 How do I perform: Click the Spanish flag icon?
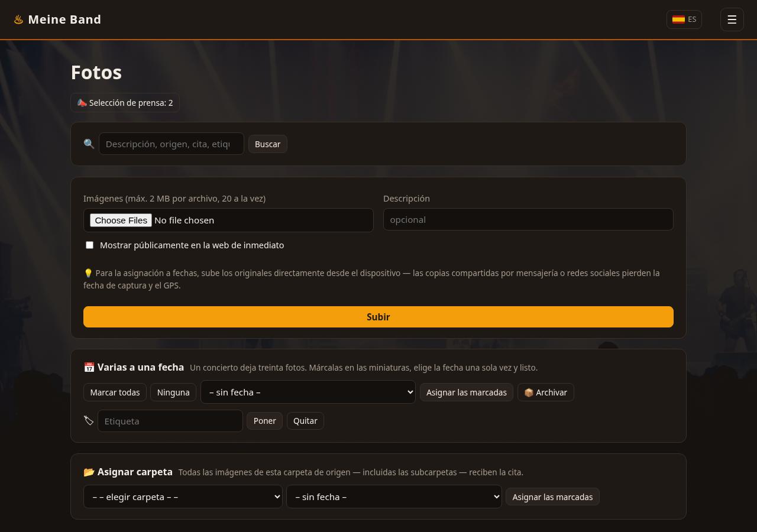(678, 20)
